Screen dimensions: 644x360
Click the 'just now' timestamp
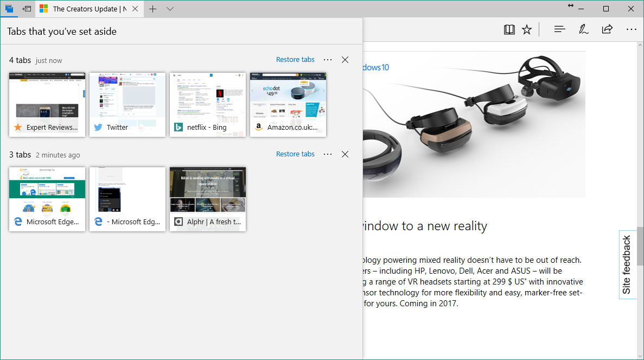click(48, 60)
